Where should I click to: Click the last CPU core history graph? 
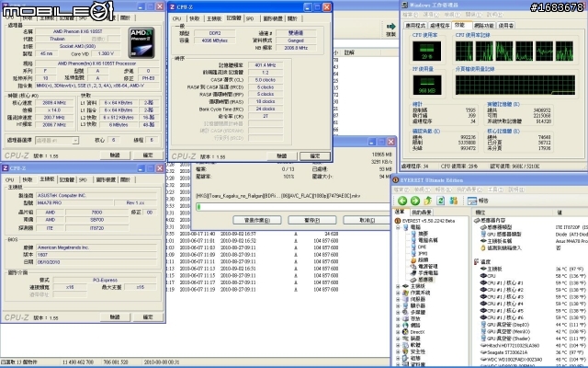coord(564,52)
